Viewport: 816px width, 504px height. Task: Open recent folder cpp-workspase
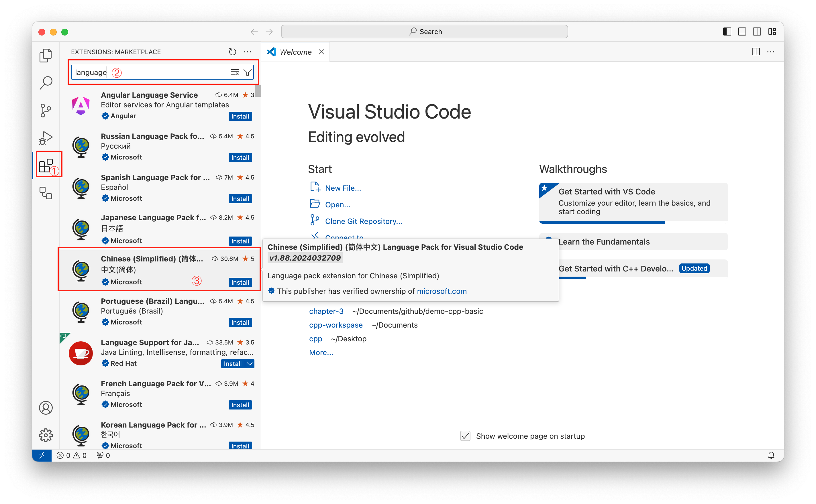coord(336,325)
